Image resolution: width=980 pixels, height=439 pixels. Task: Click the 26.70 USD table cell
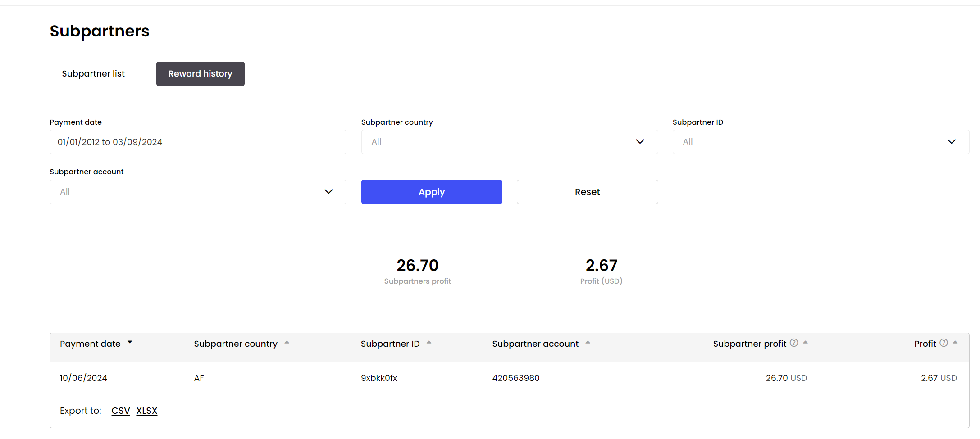coord(786,378)
